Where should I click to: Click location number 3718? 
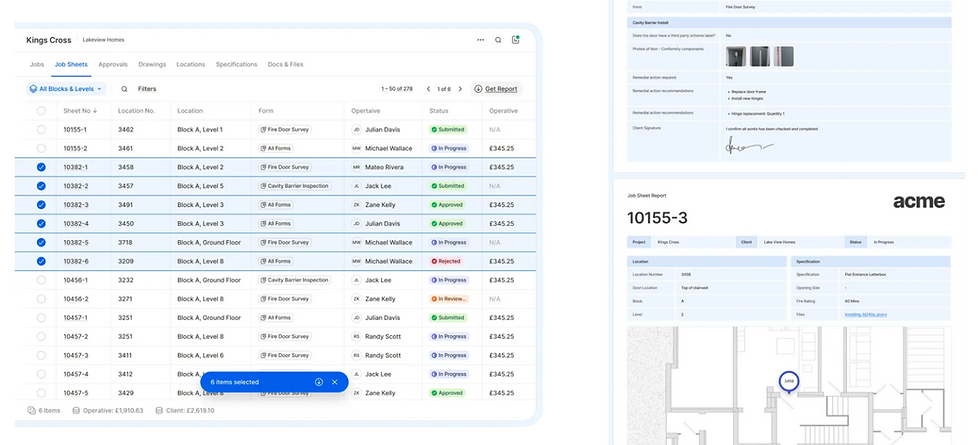tap(126, 242)
